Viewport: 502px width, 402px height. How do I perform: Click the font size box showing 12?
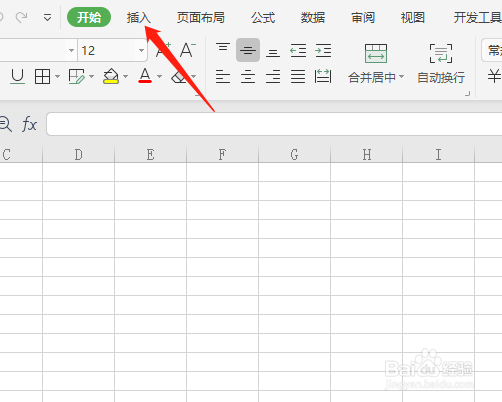107,50
